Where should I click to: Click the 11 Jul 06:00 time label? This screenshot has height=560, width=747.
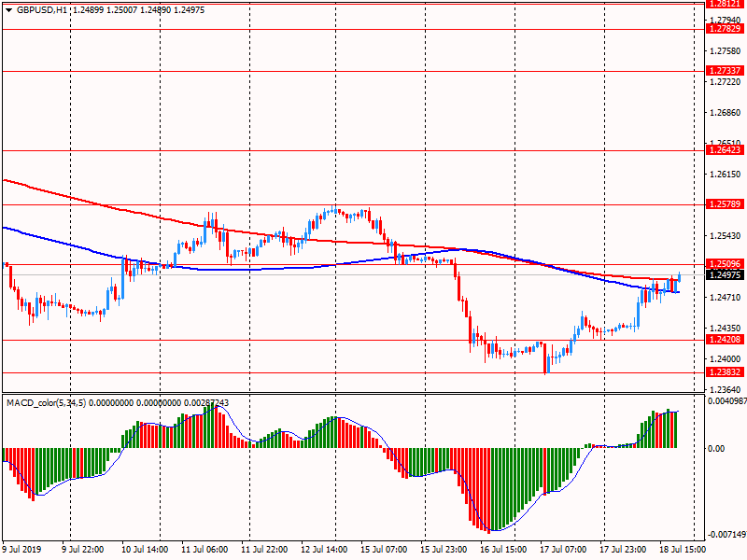pyautogui.click(x=204, y=550)
